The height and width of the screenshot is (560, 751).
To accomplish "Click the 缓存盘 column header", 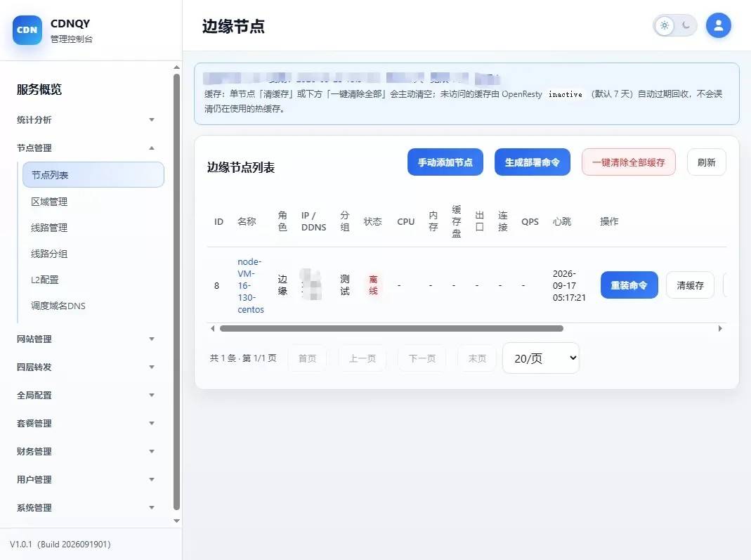I will click(x=457, y=221).
